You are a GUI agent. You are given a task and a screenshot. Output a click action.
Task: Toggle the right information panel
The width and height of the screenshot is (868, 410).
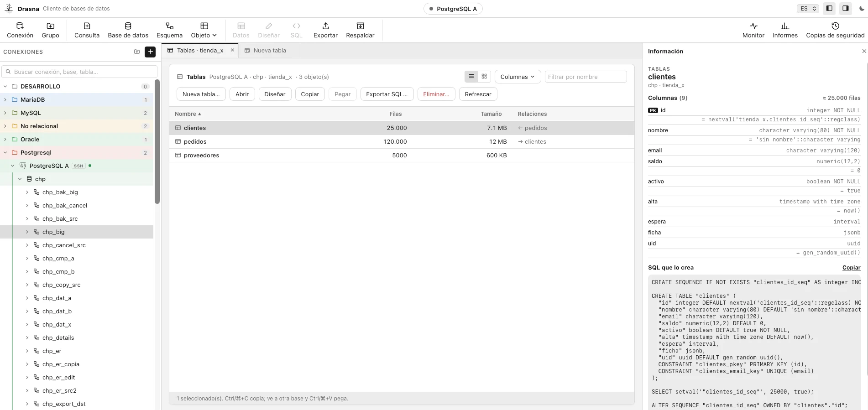click(846, 9)
